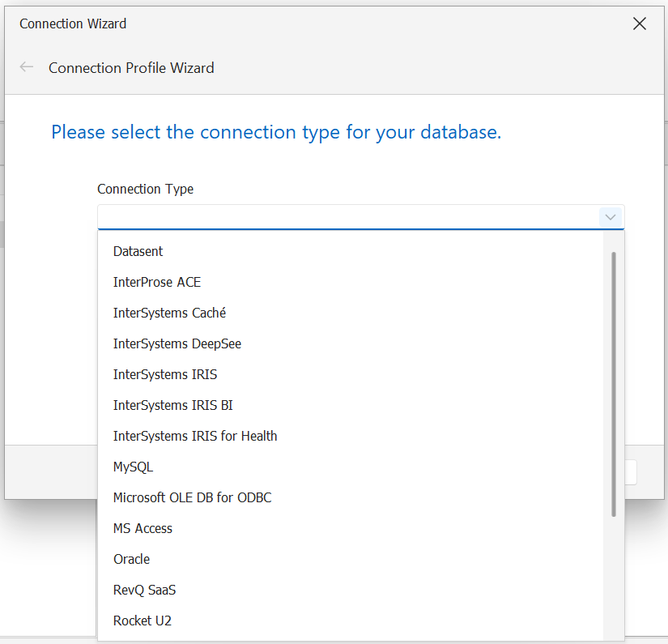Select MySQL as connection type
Image resolution: width=668 pixels, height=644 pixels.
[x=133, y=467]
